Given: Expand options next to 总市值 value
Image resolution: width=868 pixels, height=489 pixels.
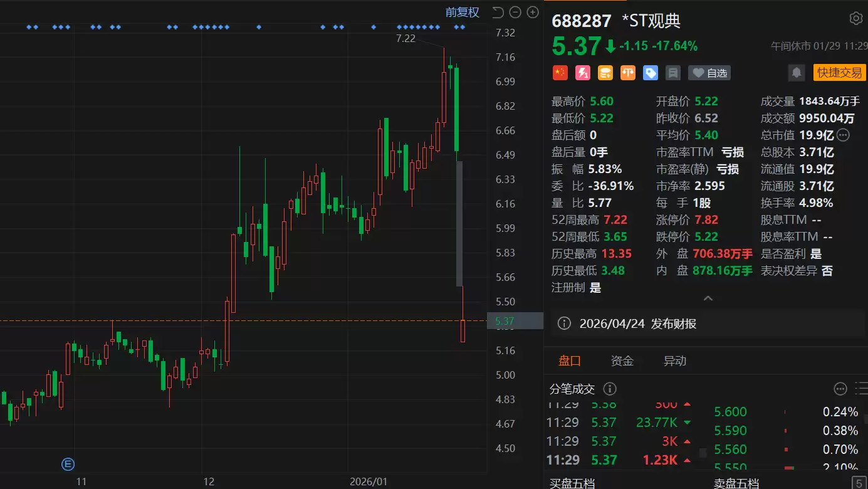Looking at the screenshot, I should coord(844,135).
